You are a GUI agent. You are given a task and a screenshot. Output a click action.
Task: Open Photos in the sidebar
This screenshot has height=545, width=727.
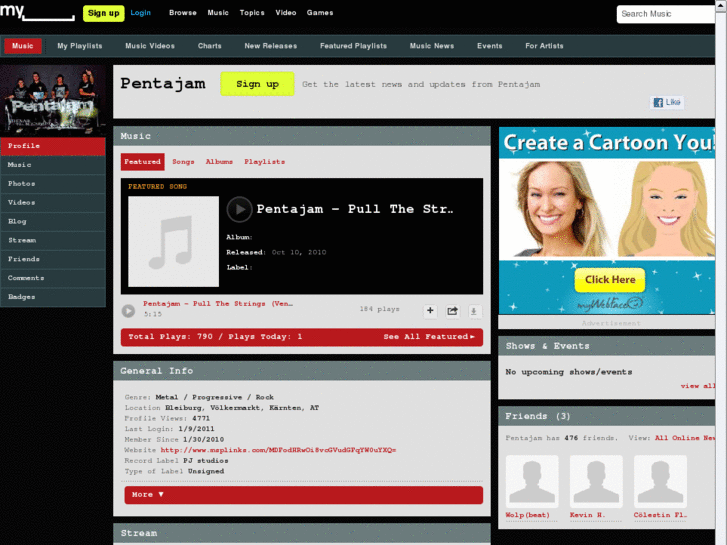coord(53,184)
